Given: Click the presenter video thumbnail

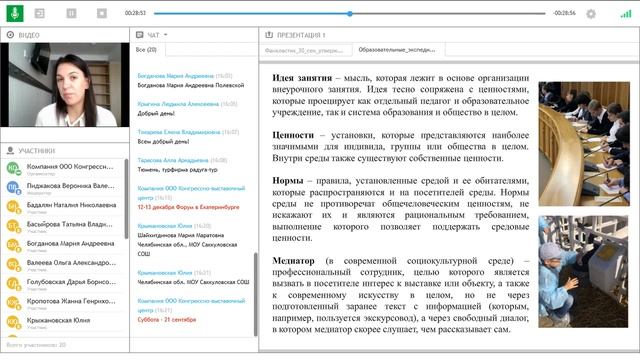Looking at the screenshot, I should click(65, 85).
